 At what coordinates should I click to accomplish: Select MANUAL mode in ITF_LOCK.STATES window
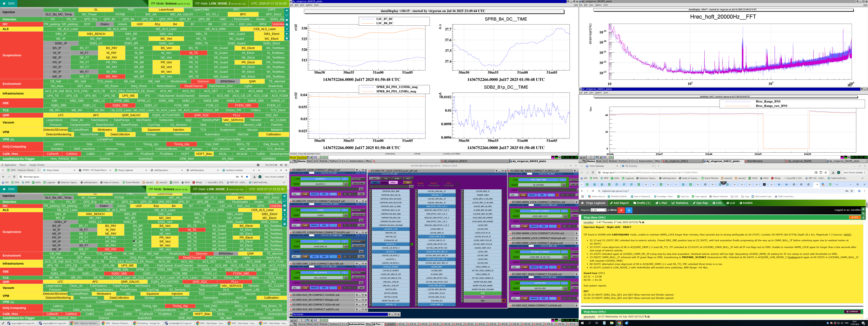pos(393,183)
